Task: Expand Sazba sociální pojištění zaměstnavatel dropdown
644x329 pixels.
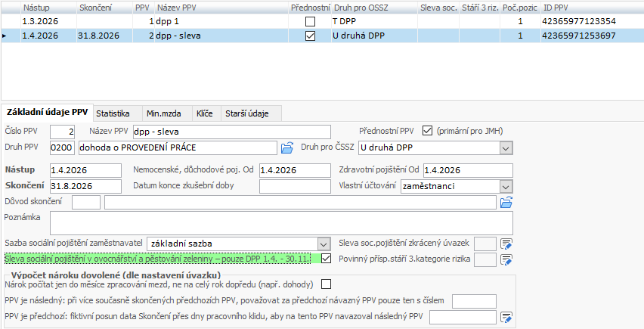Action: [324, 243]
